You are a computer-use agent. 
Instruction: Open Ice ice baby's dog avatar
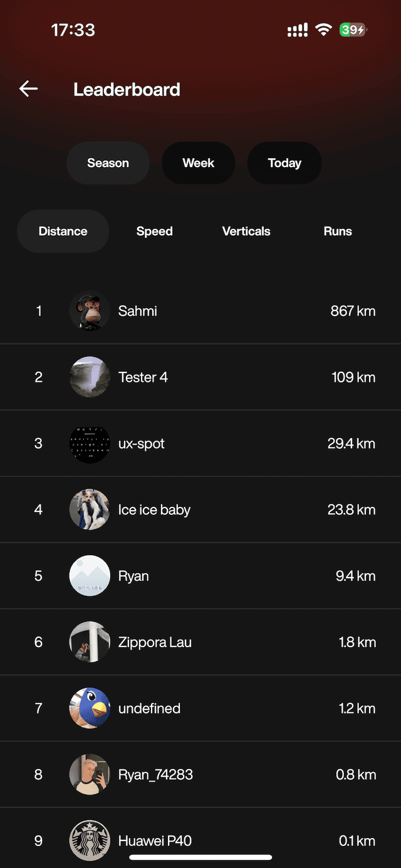[90, 510]
